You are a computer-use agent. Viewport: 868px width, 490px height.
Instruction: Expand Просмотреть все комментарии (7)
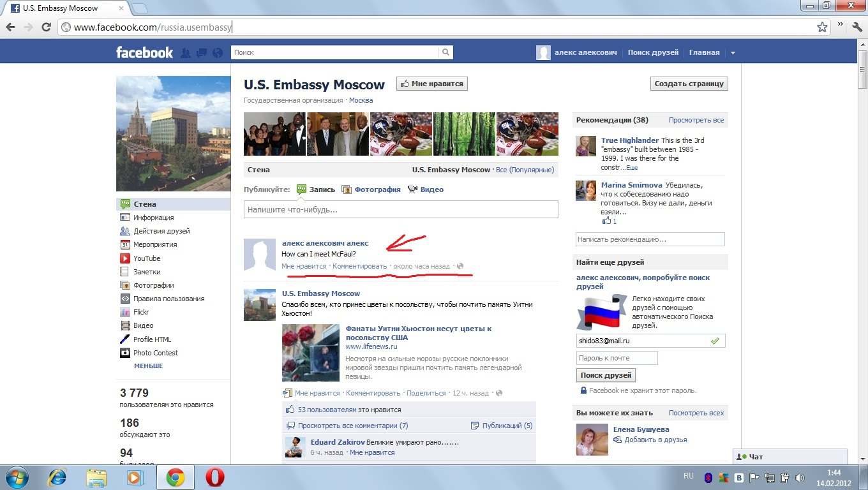click(x=352, y=426)
